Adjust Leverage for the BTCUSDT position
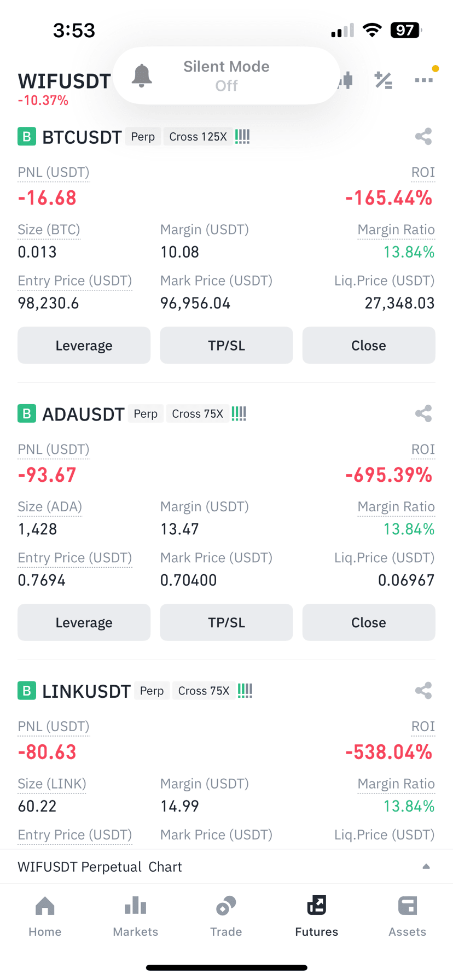The height and width of the screenshot is (980, 453). tap(84, 345)
